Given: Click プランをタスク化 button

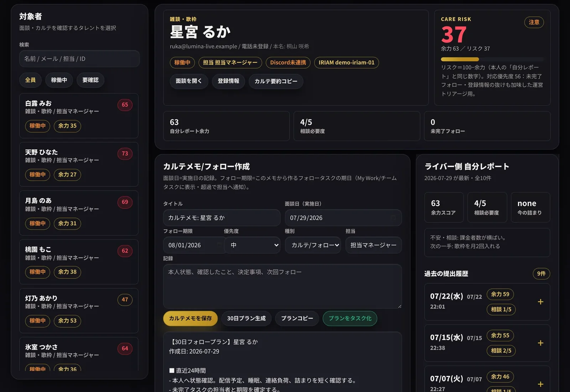Looking at the screenshot, I should point(350,319).
